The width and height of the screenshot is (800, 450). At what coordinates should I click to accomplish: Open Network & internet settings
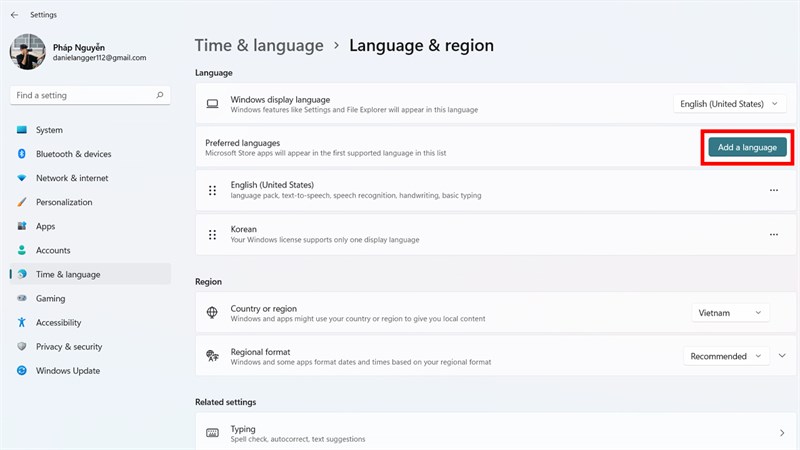click(90, 178)
